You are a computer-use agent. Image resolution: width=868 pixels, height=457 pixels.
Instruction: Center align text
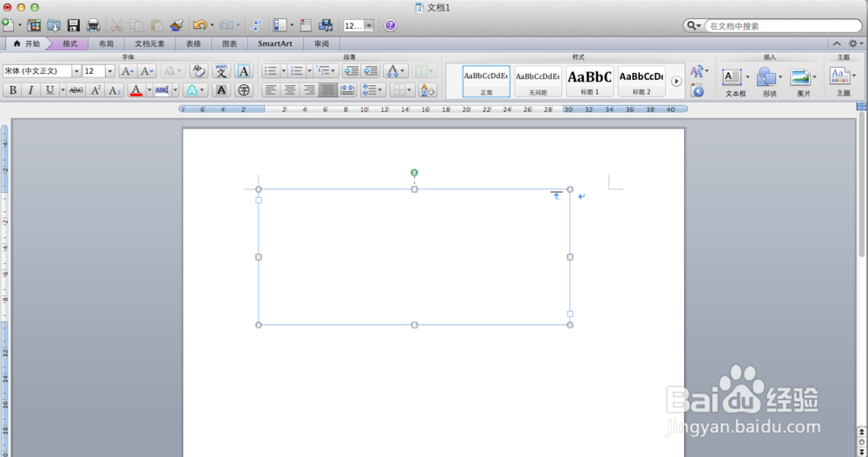tap(290, 89)
